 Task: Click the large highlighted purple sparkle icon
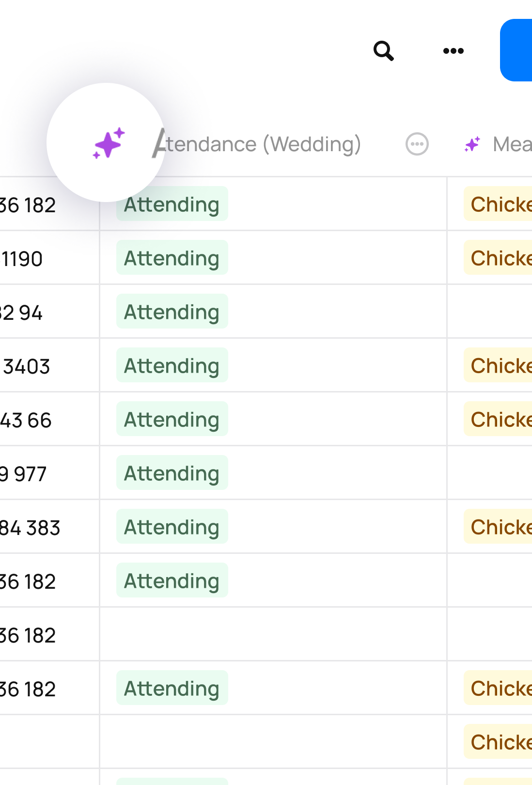[109, 143]
